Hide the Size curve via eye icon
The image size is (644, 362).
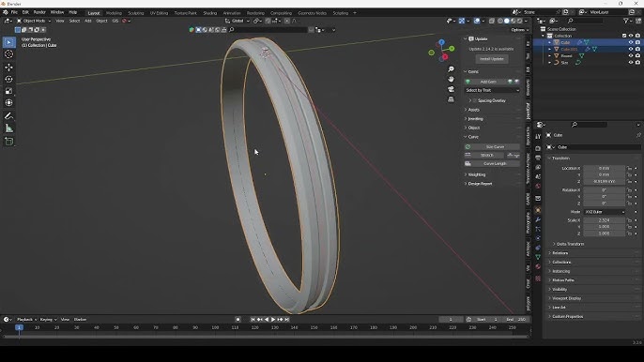point(631,63)
